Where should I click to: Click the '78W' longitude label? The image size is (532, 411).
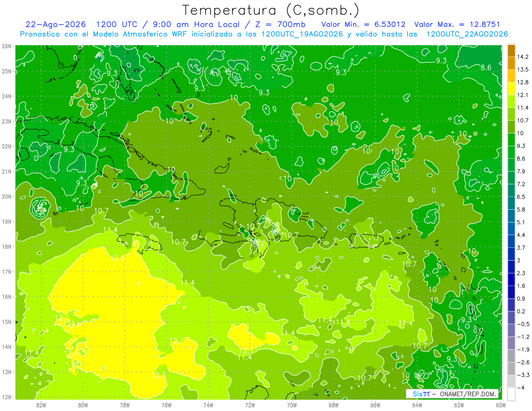click(125, 404)
